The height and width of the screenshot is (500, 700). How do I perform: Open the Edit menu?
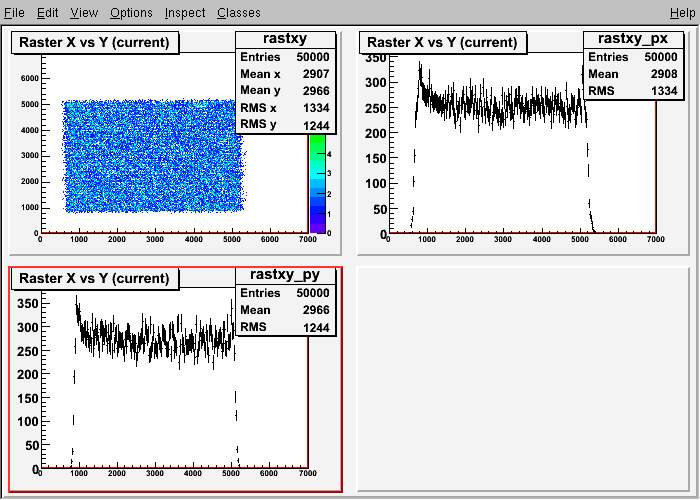(47, 12)
